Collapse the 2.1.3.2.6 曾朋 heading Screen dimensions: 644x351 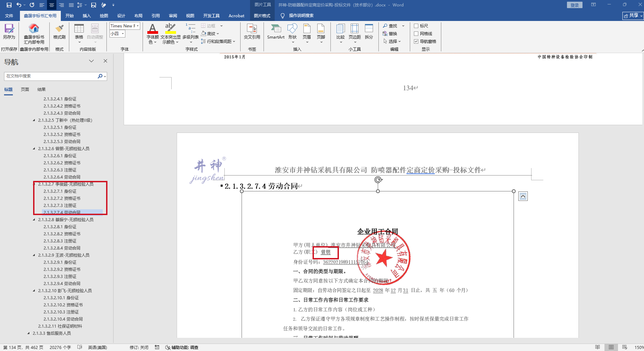coord(34,149)
